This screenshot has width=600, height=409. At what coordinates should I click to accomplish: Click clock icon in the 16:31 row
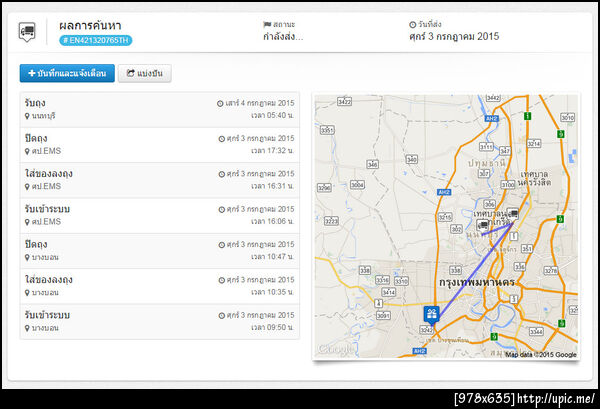[222, 174]
